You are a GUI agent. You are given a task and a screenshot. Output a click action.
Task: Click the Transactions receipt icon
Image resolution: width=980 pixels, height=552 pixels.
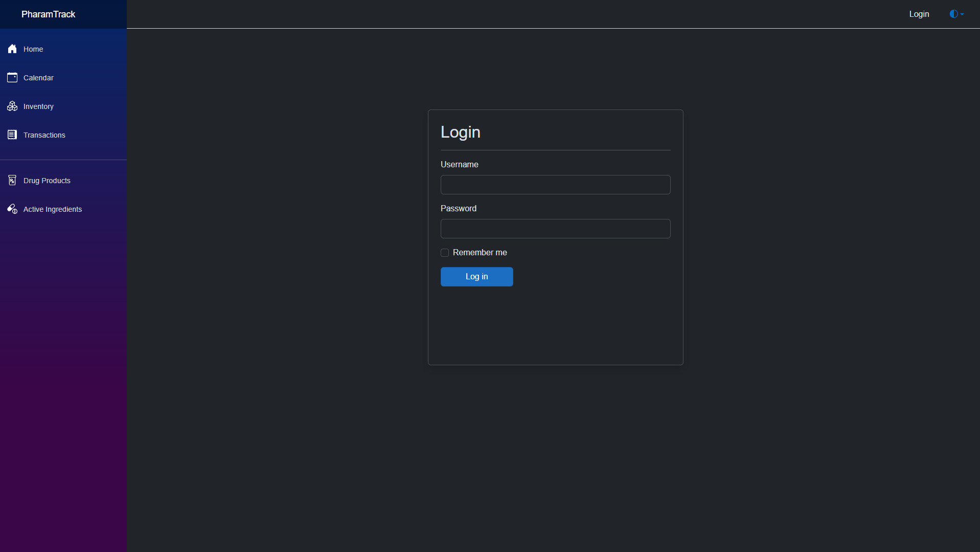click(x=12, y=135)
